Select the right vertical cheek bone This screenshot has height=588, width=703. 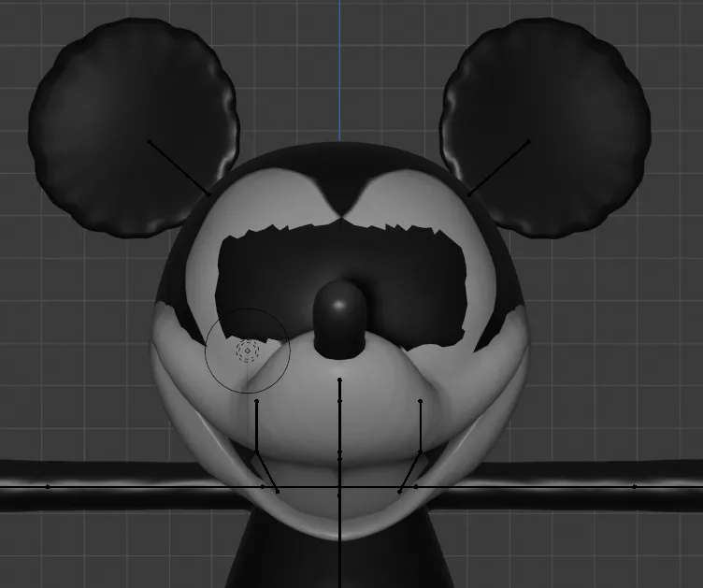coord(420,425)
